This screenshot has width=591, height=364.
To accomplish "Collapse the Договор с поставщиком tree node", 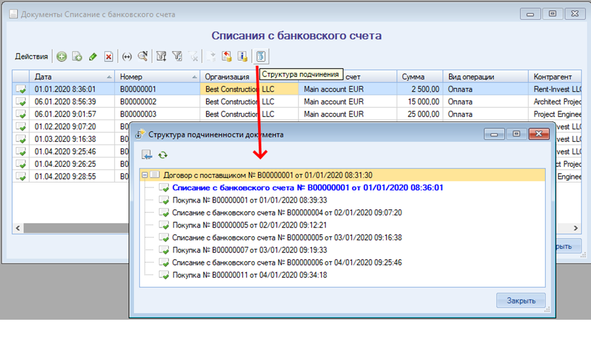I will 144,175.
